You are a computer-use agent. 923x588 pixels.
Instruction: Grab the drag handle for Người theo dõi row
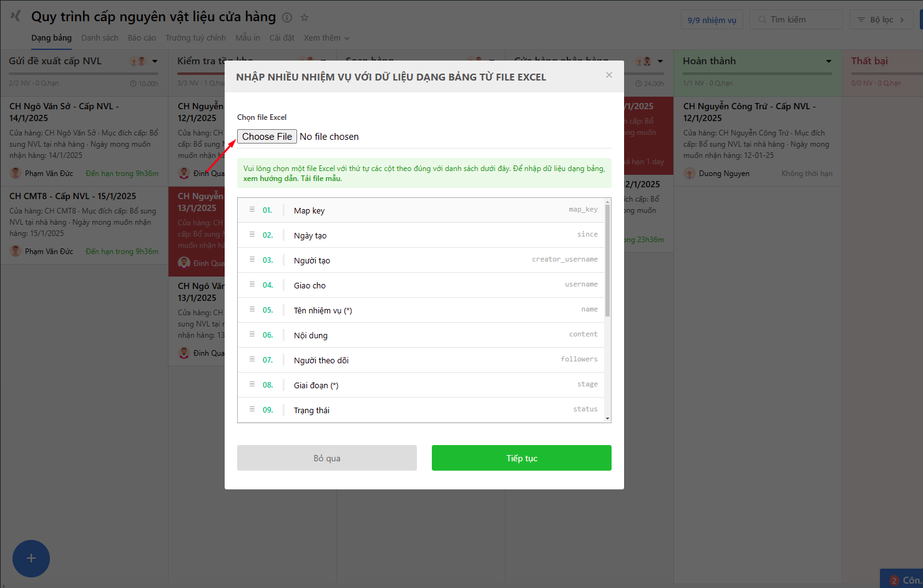pos(252,360)
